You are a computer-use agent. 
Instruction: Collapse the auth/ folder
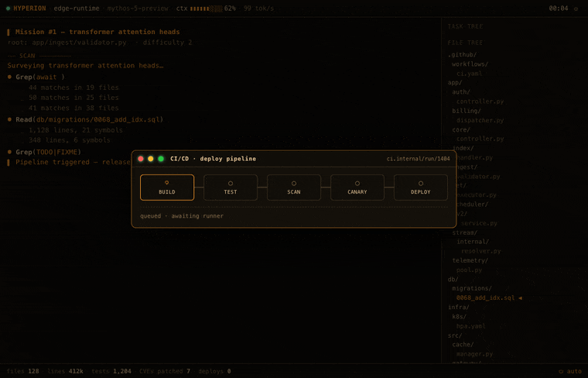[461, 92]
